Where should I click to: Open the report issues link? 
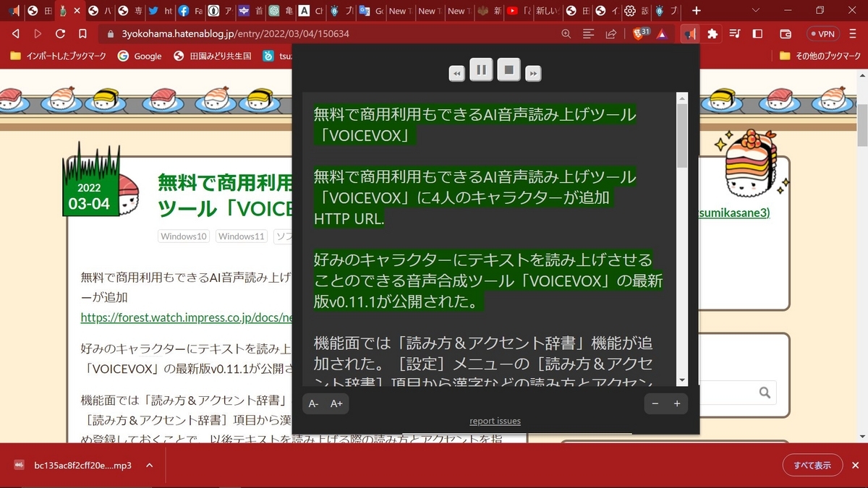(495, 421)
